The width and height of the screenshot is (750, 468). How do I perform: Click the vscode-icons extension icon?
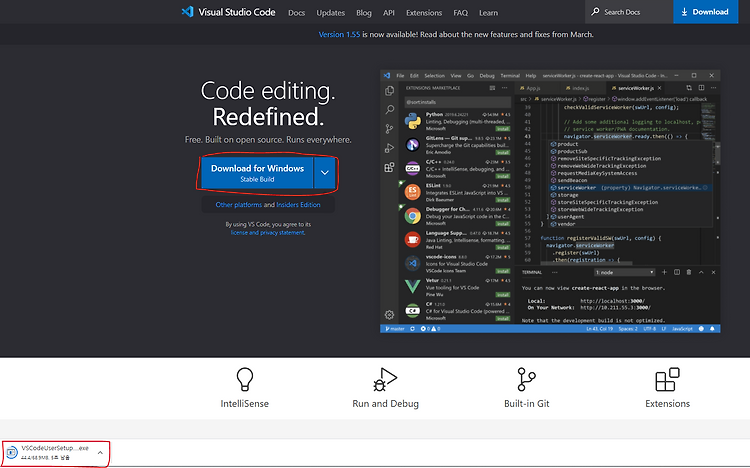[412, 263]
